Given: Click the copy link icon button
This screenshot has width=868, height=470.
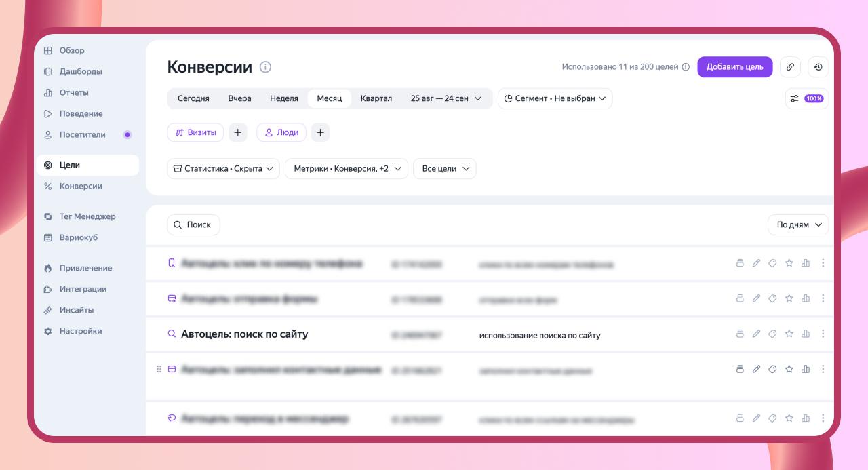Looking at the screenshot, I should coord(790,67).
